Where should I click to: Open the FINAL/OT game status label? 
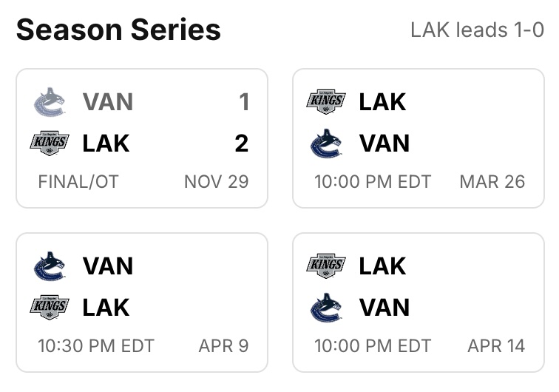[78, 182]
